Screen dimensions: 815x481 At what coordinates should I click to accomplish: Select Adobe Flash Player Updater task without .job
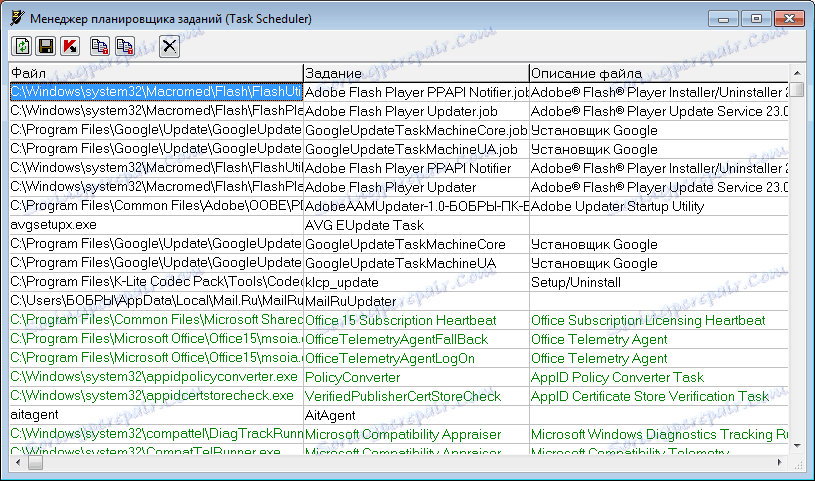[x=416, y=187]
